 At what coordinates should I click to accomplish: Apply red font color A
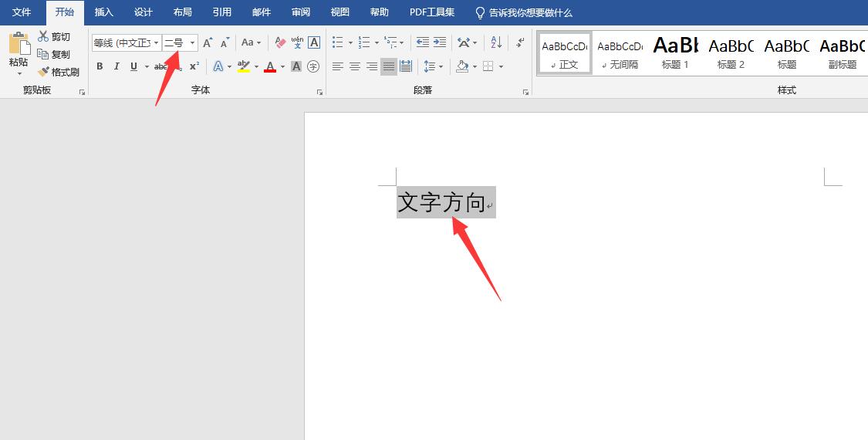[x=270, y=66]
